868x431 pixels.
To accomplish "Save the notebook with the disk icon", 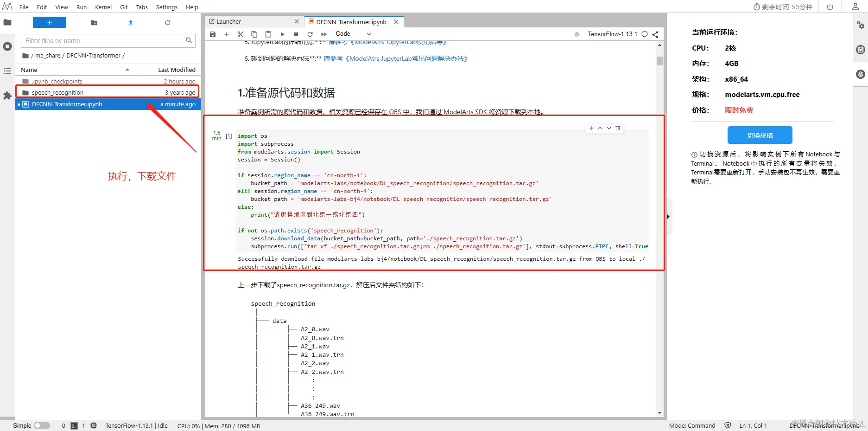I will (213, 34).
